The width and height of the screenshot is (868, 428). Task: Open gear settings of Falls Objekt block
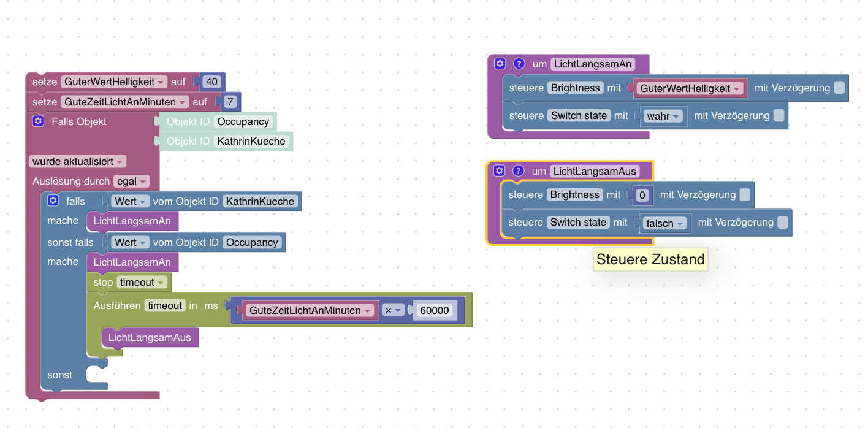38,121
